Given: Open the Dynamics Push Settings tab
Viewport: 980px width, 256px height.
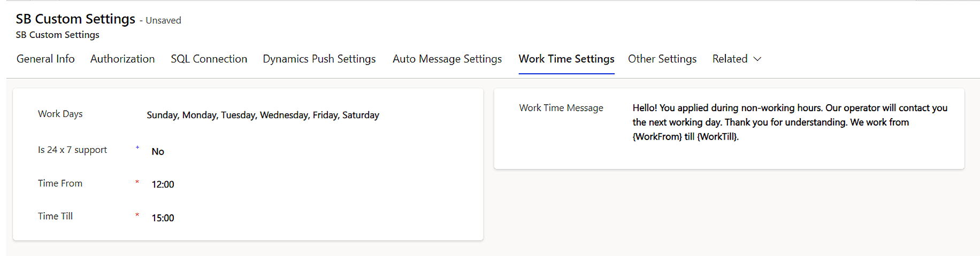Looking at the screenshot, I should click(x=319, y=59).
